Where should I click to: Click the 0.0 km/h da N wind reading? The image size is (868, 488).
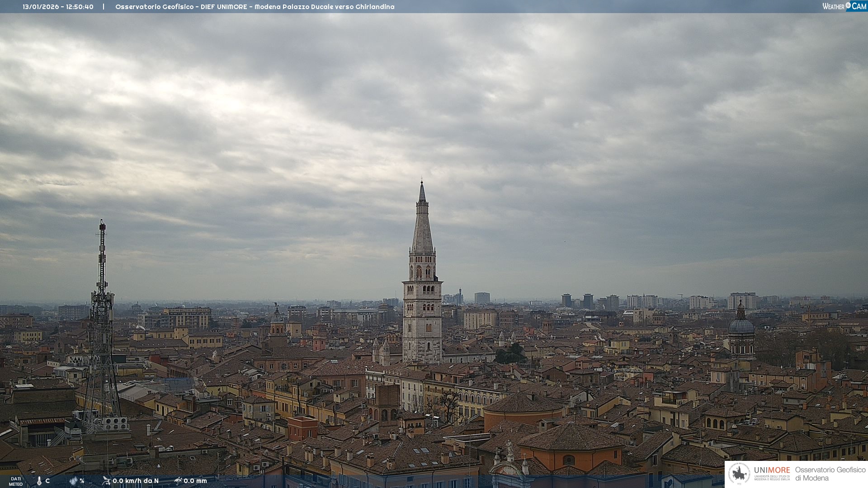pyautogui.click(x=136, y=481)
